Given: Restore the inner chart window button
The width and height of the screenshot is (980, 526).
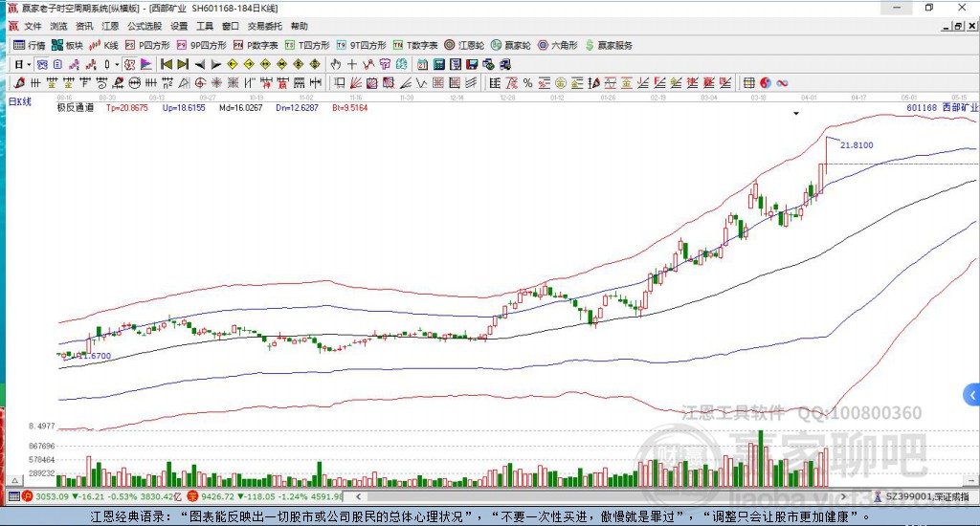Looking at the screenshot, I should click(958, 26).
